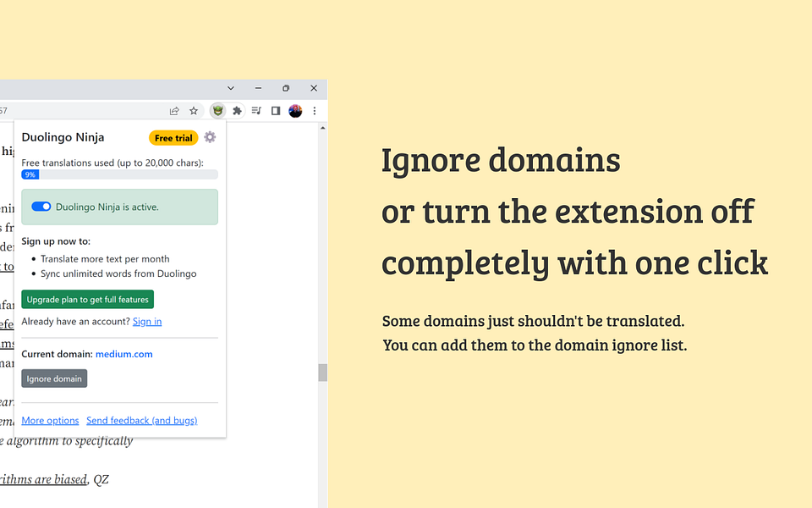
Task: Click the share page icon in address bar
Action: [174, 110]
